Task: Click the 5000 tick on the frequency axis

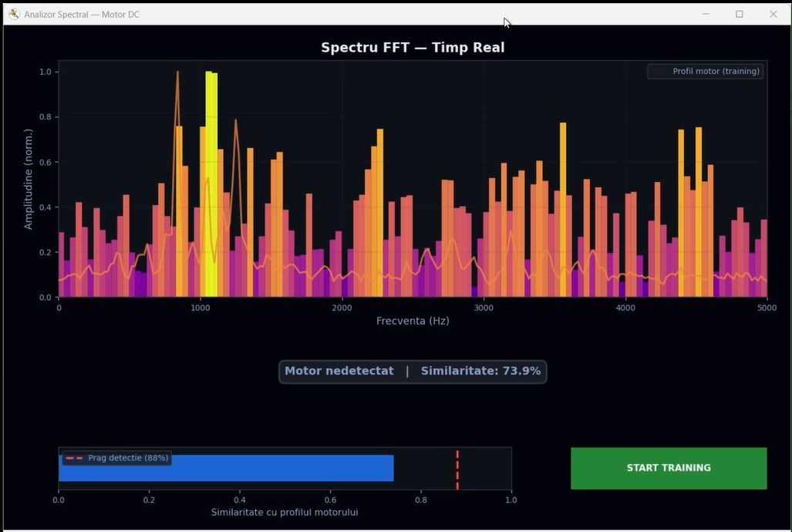Action: click(766, 308)
